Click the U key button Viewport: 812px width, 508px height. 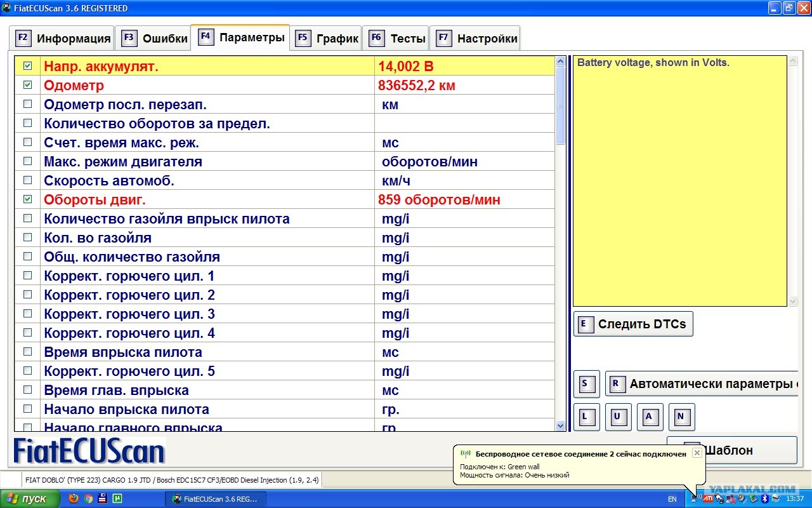(619, 417)
